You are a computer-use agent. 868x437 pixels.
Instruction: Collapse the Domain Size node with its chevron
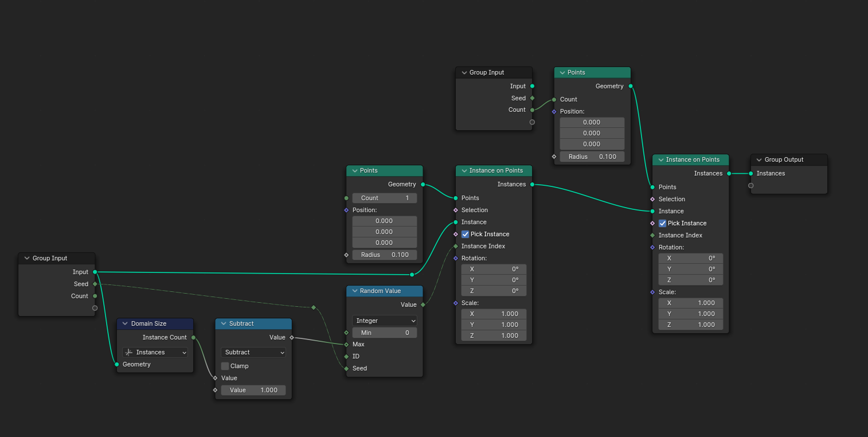click(126, 323)
